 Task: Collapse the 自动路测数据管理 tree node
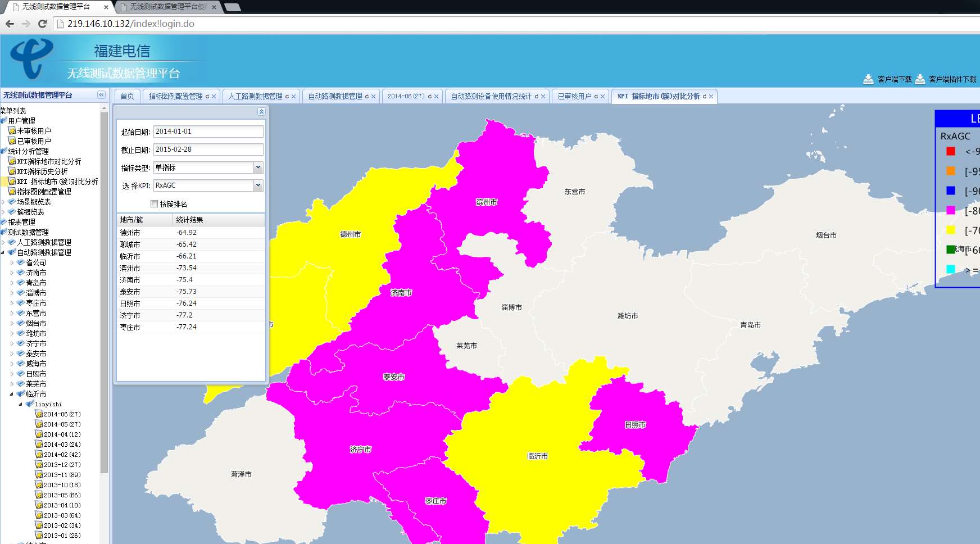3,252
